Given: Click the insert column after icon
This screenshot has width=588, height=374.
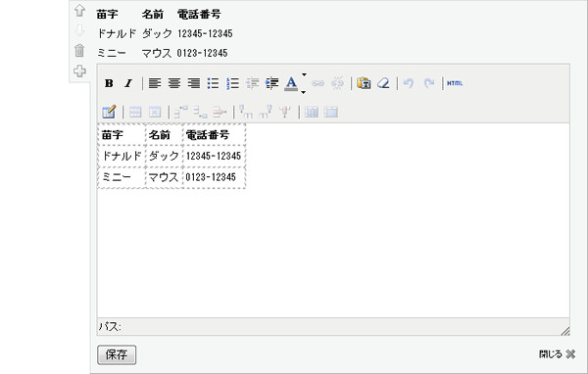Looking at the screenshot, I should point(266,112).
